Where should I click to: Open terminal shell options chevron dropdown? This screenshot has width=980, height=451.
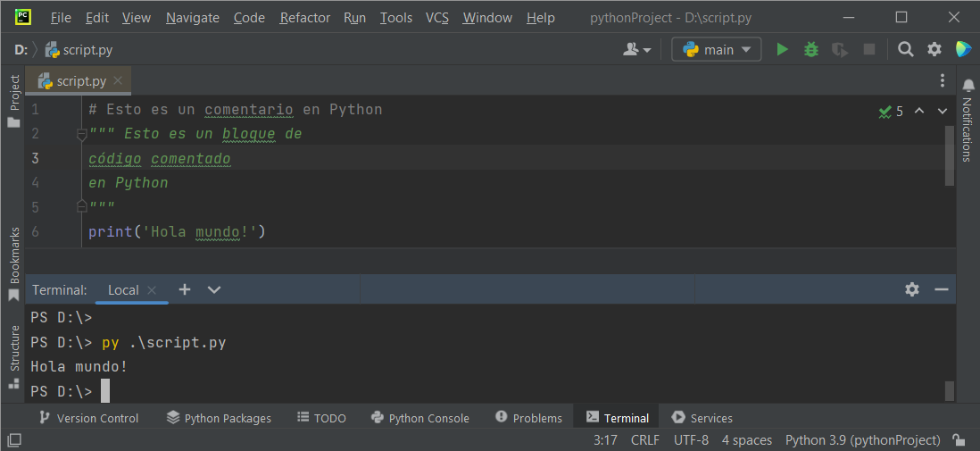tap(213, 289)
